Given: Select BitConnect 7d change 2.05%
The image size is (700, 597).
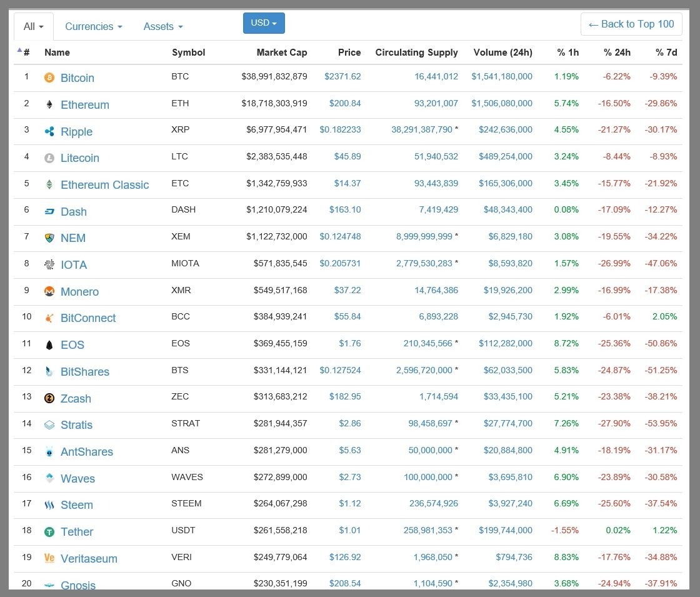Looking at the screenshot, I should pos(664,316).
